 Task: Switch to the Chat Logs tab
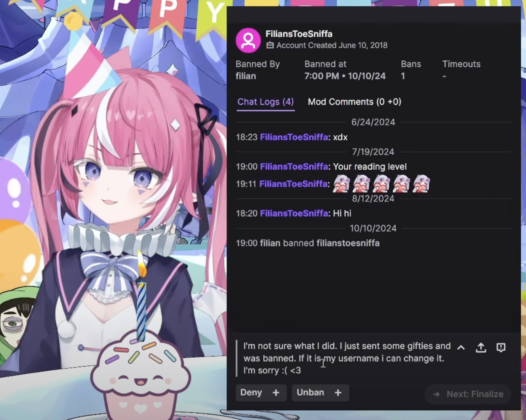[265, 102]
